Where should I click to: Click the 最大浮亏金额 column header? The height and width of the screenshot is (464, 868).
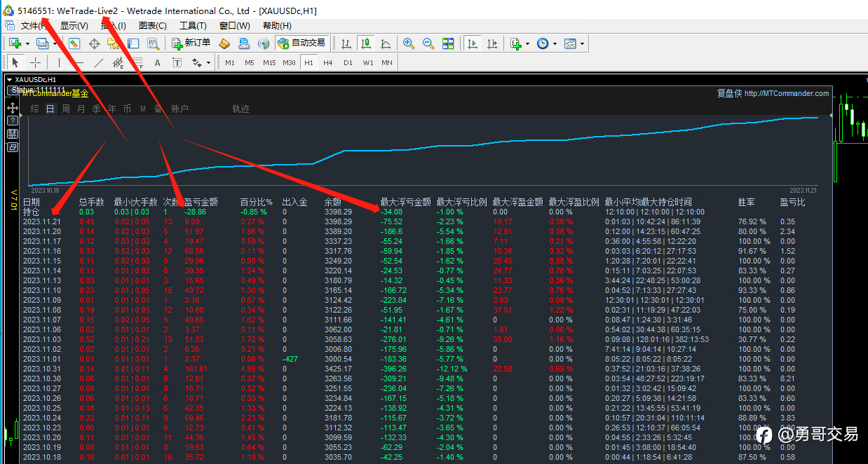click(x=406, y=202)
